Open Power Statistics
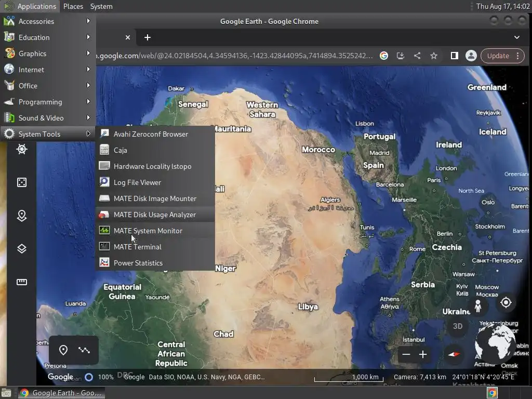This screenshot has width=532, height=399. tap(155, 263)
